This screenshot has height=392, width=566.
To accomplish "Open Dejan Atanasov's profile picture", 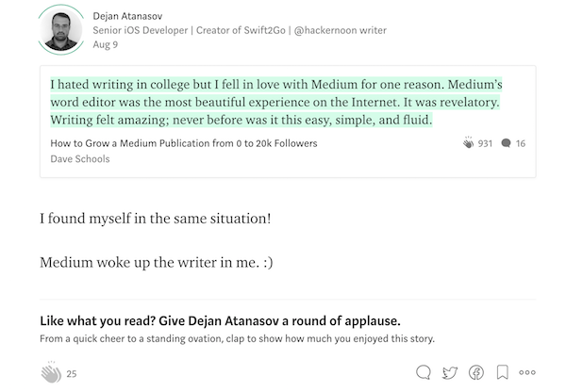I will click(x=61, y=30).
